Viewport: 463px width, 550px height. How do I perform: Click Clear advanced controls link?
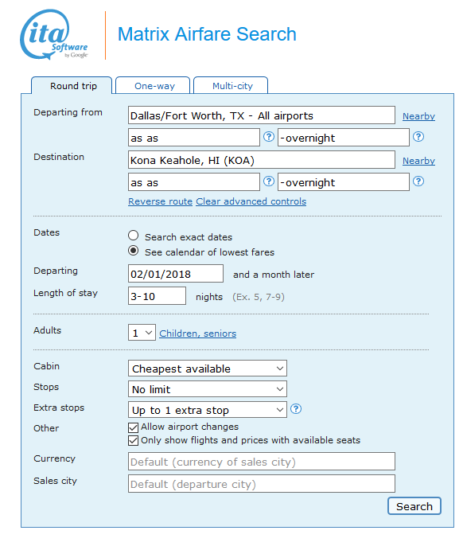click(x=251, y=202)
